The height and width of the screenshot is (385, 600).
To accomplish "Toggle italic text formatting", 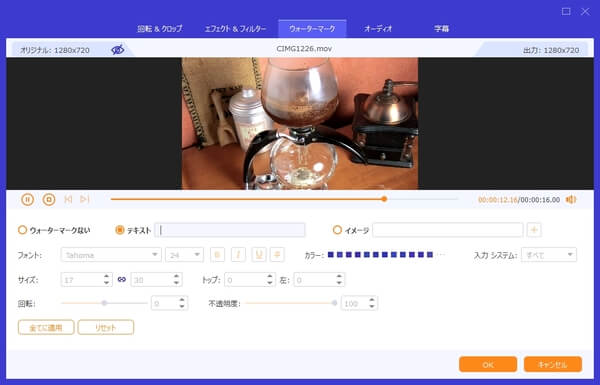I will [x=238, y=255].
